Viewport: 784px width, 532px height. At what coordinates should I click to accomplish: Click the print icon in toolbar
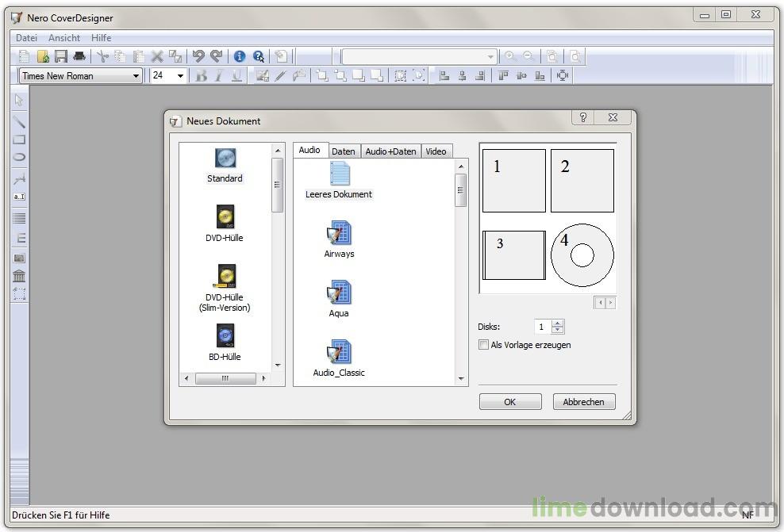(x=79, y=56)
